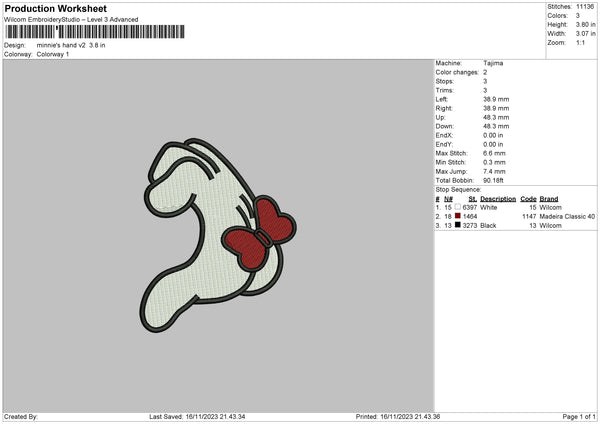Click the red bow in the design preview
The width and height of the screenshot is (600, 424).
(259, 232)
